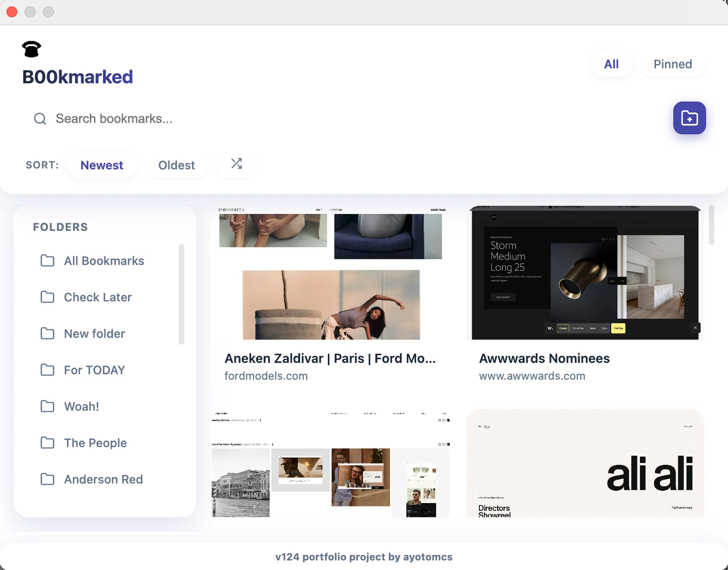This screenshot has width=728, height=570.
Task: Open the New folder entry
Action: pos(94,334)
